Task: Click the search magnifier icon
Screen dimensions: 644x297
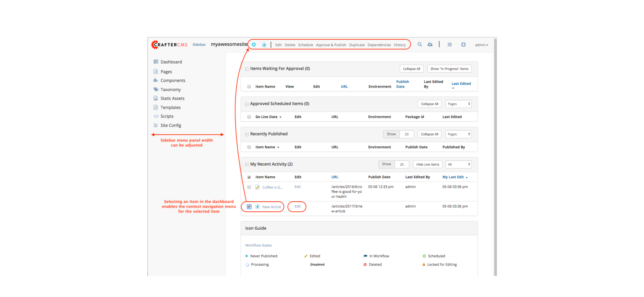Action: coord(420,45)
